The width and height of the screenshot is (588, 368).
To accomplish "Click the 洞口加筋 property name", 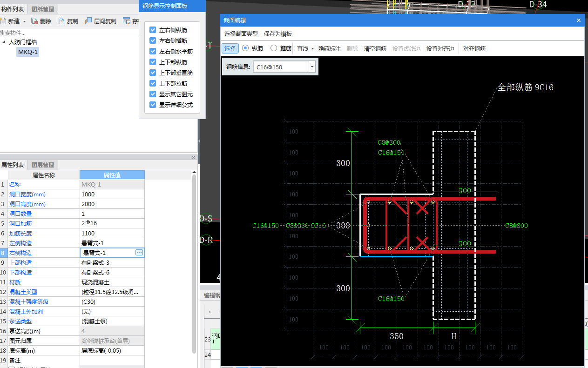I will 20,223.
